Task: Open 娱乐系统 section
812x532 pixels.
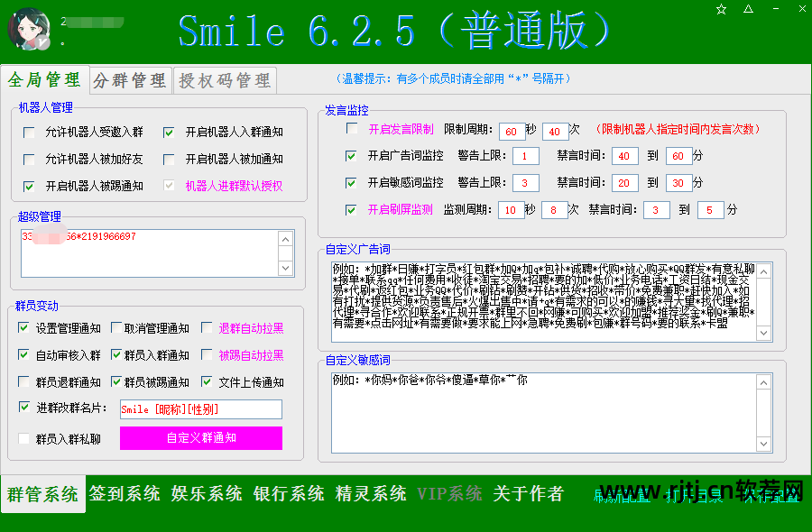Action: pos(207,493)
